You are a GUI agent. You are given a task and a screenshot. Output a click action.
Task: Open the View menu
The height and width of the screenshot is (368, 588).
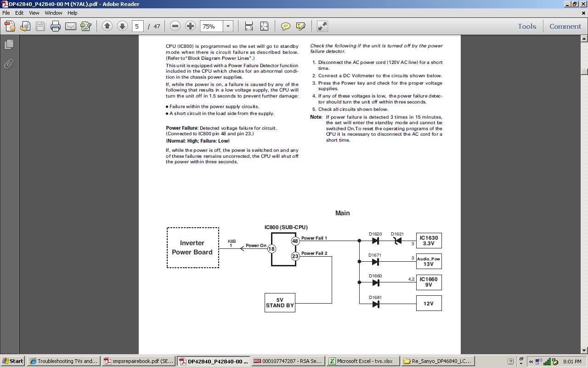point(34,13)
